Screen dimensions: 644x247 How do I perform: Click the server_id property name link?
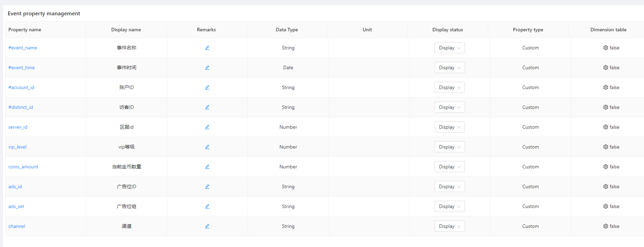coord(18,127)
